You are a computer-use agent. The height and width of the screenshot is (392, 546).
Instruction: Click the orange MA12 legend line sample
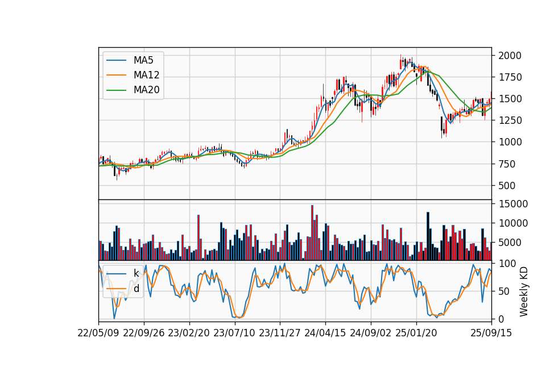click(x=116, y=75)
